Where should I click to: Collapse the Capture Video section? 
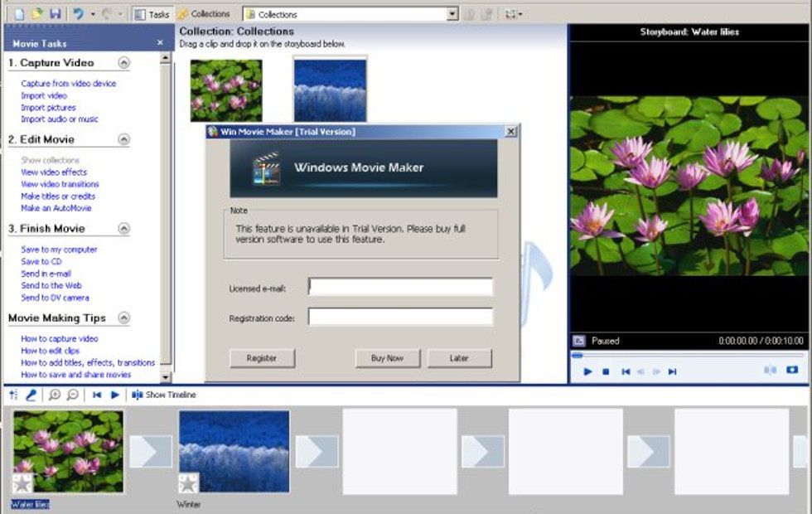click(123, 63)
